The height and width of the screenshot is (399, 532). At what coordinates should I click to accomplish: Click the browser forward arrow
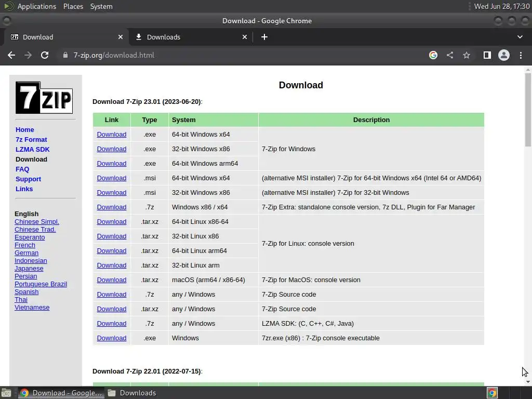28,55
